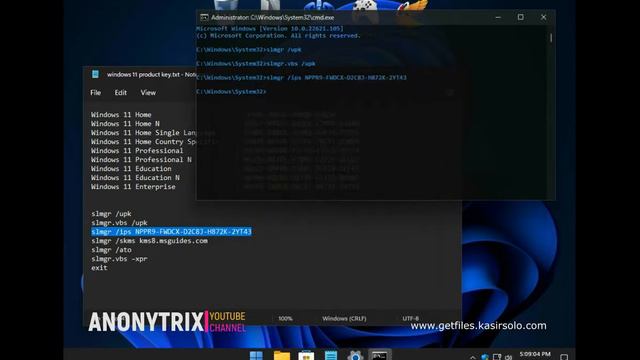Close the Command Prompt window

(543, 17)
